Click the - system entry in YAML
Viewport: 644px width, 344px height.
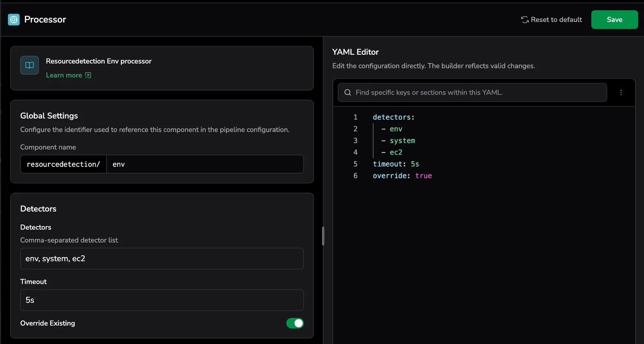click(398, 141)
